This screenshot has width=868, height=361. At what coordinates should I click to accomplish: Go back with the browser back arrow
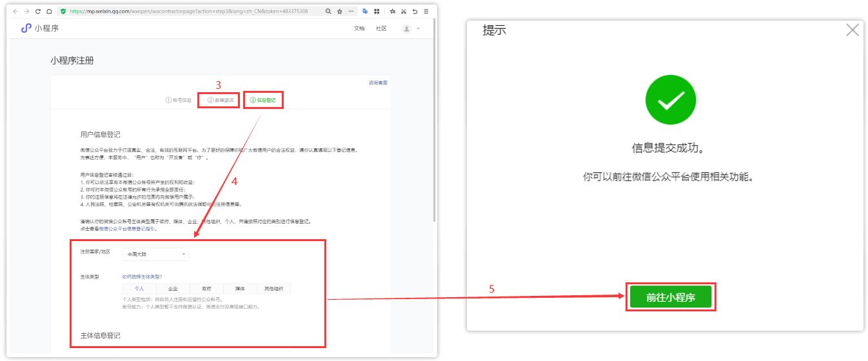[15, 12]
